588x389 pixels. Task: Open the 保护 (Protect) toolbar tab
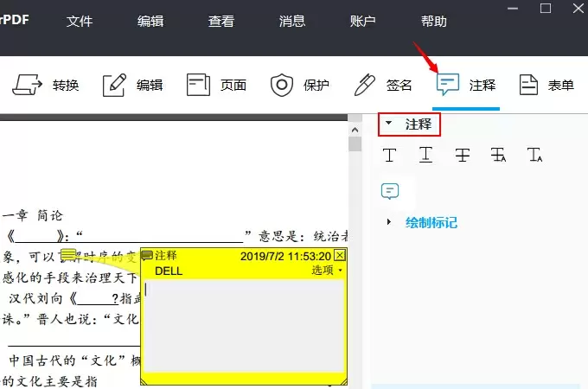(x=299, y=85)
